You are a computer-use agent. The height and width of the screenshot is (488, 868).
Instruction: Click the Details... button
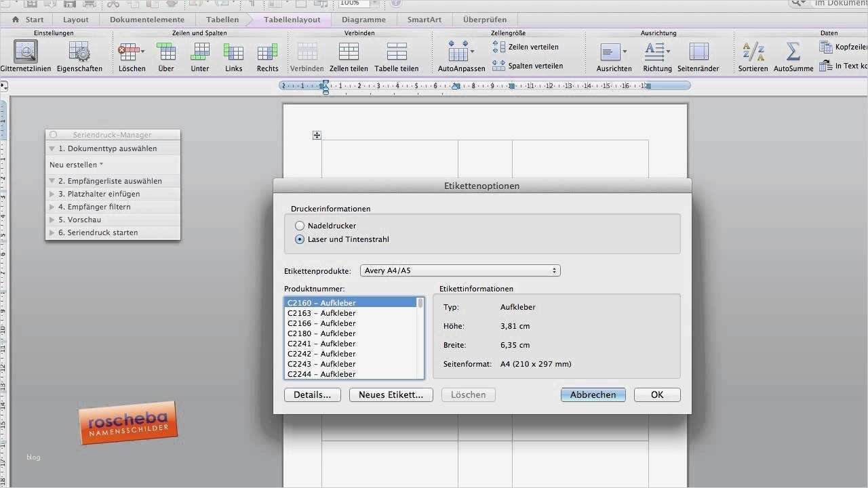point(313,394)
